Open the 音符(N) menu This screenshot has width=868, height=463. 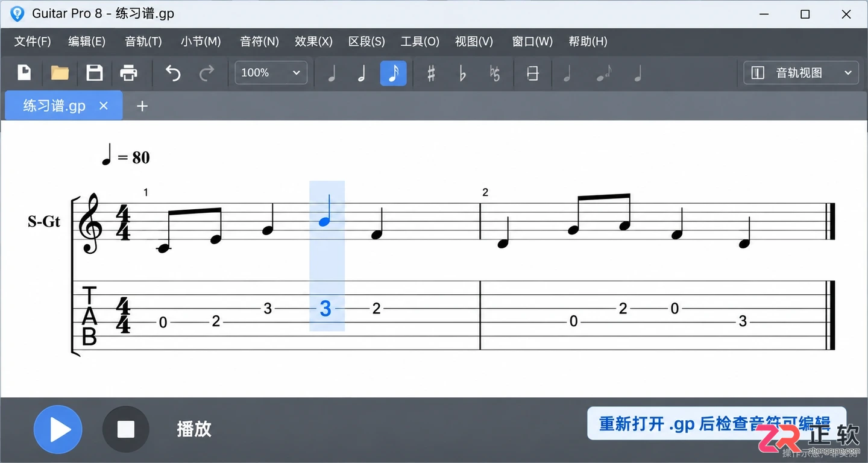point(259,42)
